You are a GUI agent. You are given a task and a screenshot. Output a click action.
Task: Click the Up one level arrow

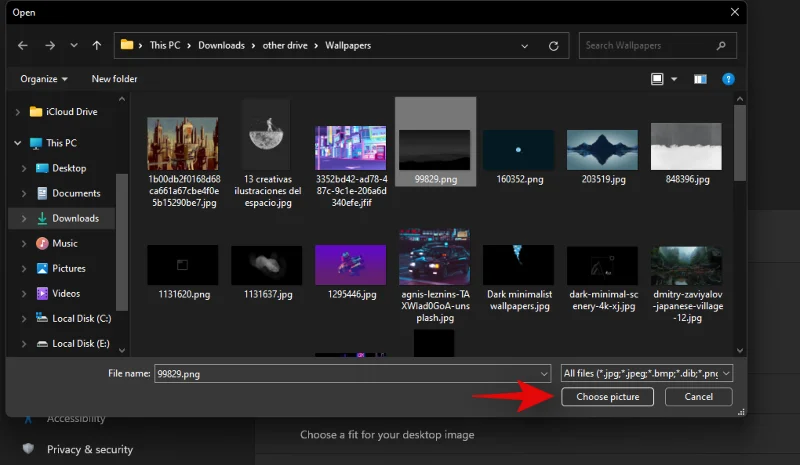click(97, 45)
